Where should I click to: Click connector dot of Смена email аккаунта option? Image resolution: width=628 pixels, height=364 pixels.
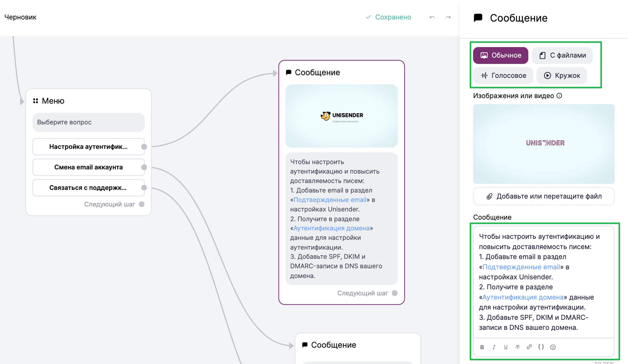pyautogui.click(x=144, y=167)
